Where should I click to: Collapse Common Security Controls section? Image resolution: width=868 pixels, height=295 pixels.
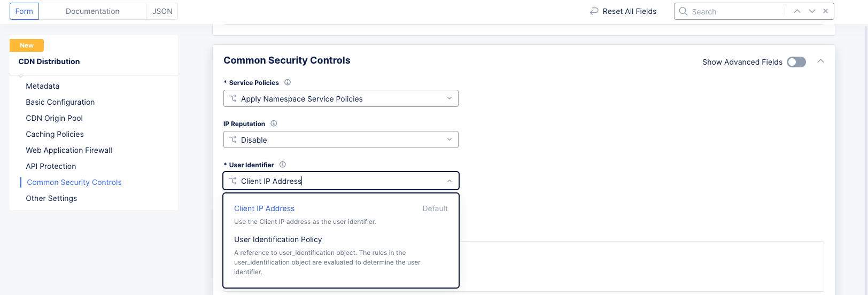click(820, 61)
